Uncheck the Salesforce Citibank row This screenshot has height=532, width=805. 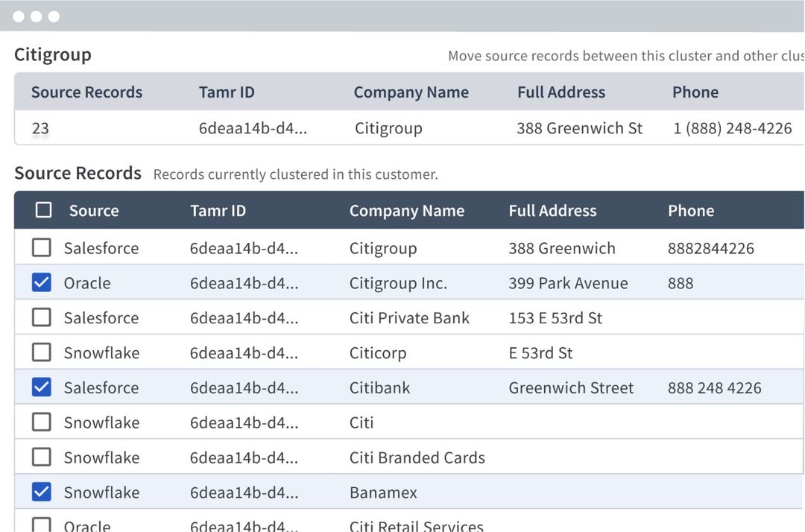[42, 387]
